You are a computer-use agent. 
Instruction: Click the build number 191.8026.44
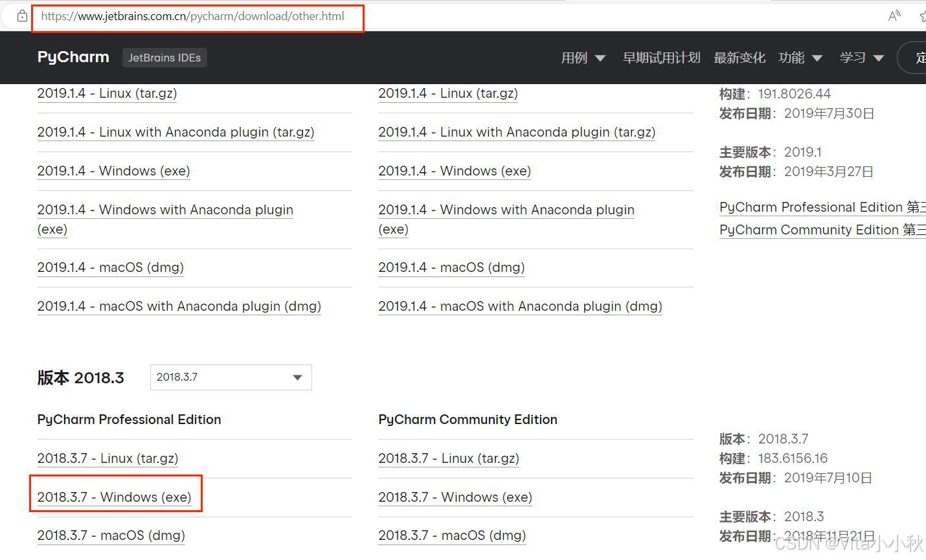[x=794, y=94]
